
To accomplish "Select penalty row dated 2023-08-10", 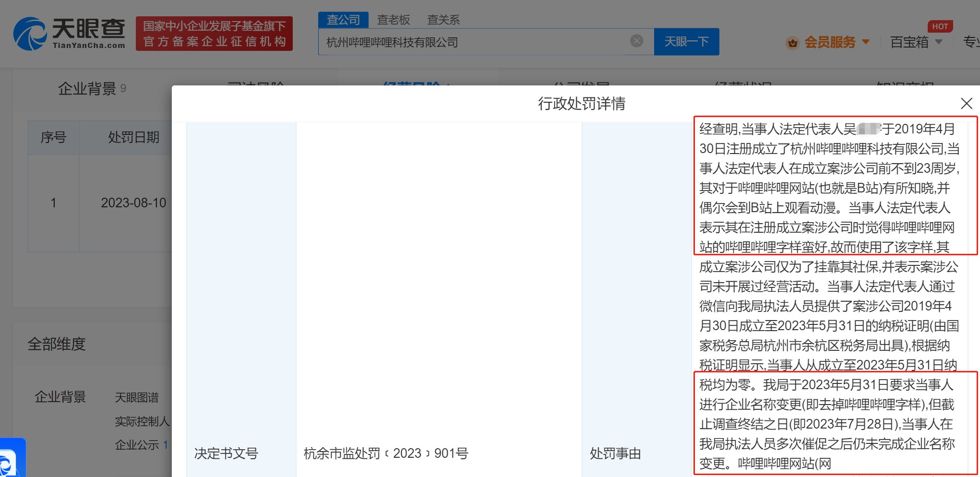I will coord(133,203).
